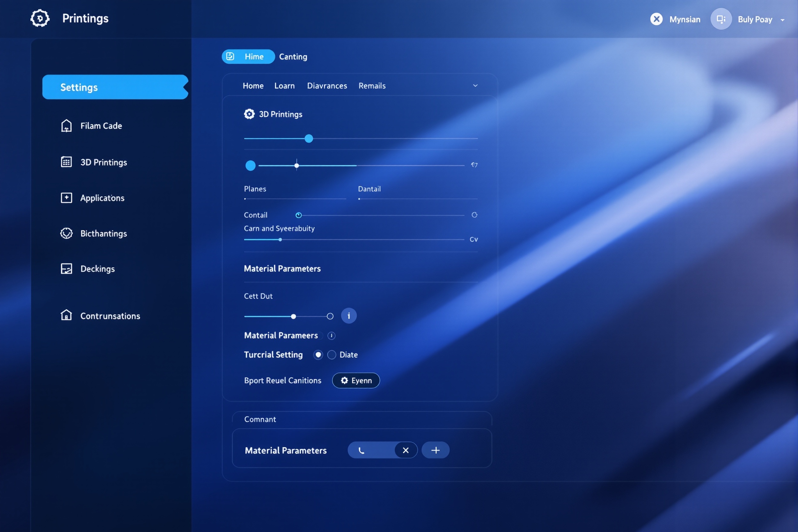Click the icon at end of second slider
The width and height of the screenshot is (798, 532).
point(474,165)
